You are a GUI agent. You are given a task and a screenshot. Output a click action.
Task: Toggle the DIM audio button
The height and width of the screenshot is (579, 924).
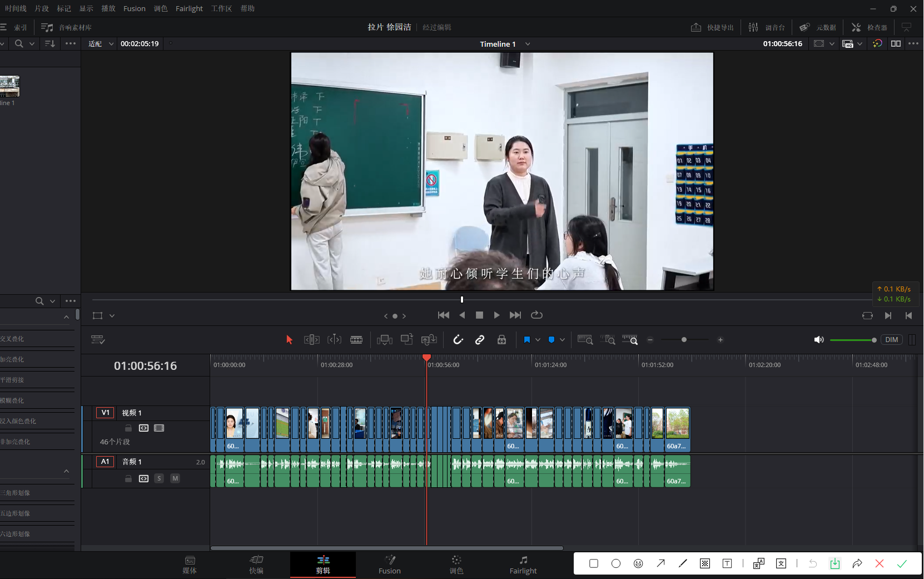coord(892,340)
